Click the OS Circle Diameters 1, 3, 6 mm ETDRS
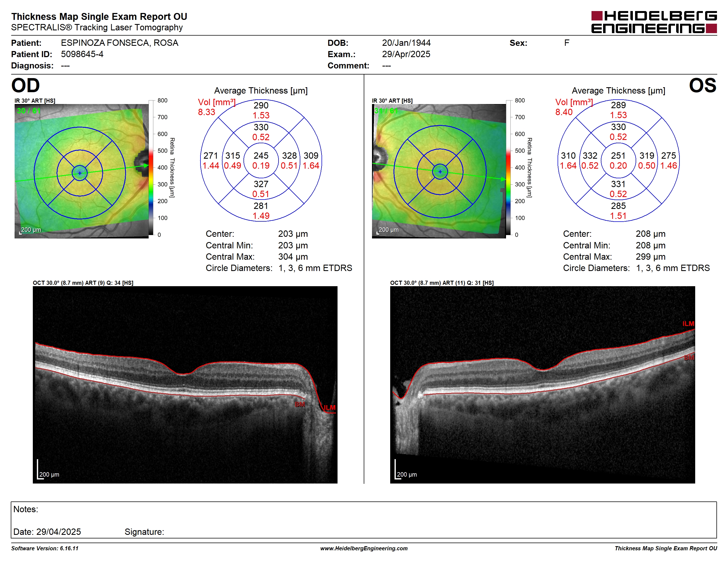 point(636,268)
